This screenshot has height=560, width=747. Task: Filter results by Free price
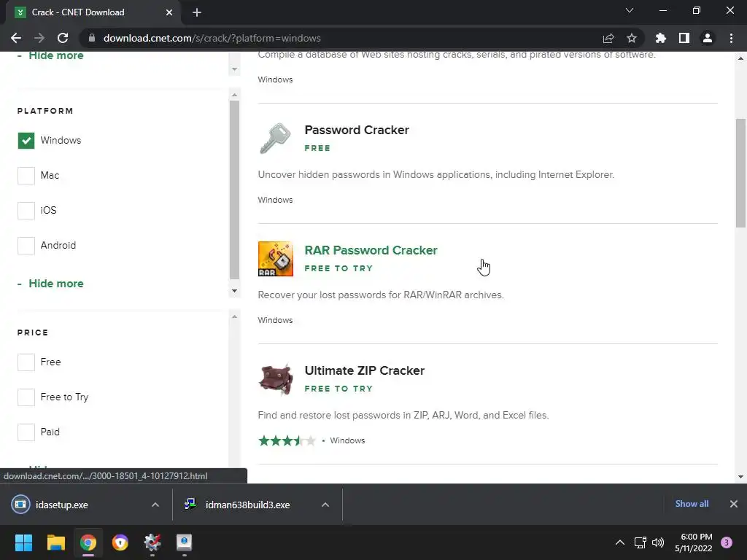tap(26, 362)
